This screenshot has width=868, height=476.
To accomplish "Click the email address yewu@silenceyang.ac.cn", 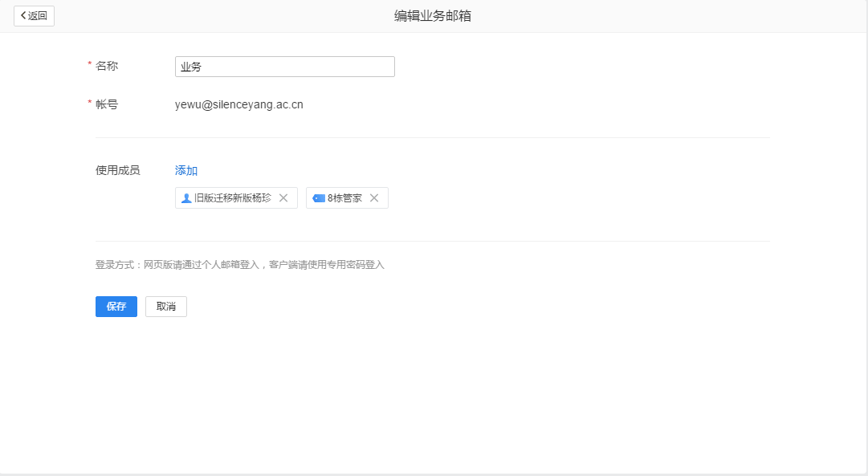I will pos(238,104).
